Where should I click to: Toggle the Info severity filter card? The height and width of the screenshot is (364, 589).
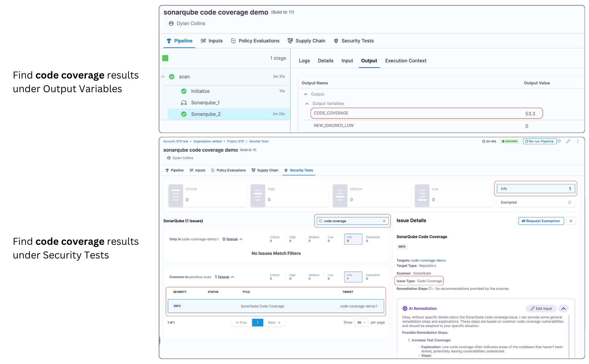(x=535, y=189)
